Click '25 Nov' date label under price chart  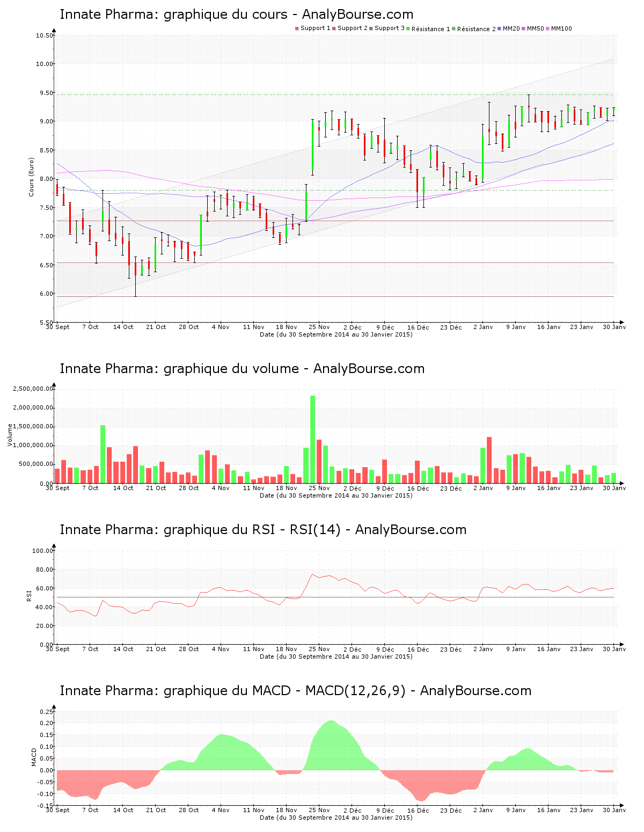point(319,327)
